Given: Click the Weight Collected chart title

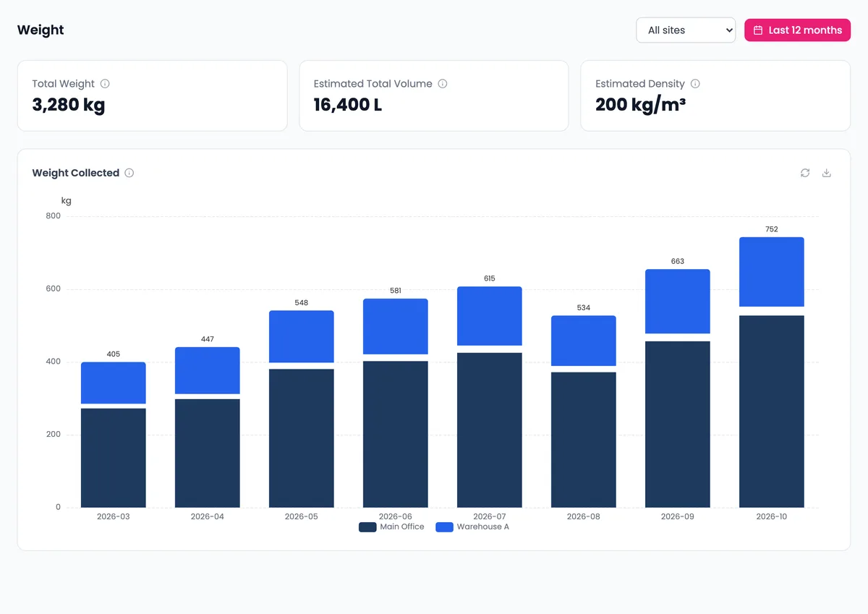Looking at the screenshot, I should (76, 173).
